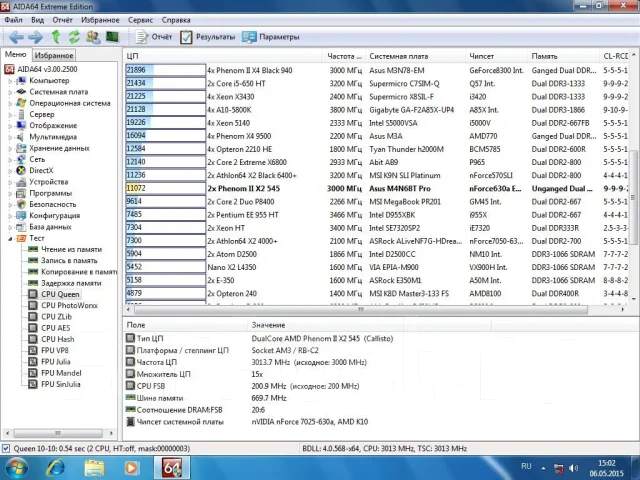Click the green monitor graph toolbar icon
This screenshot has width=640, height=480.
click(112, 37)
